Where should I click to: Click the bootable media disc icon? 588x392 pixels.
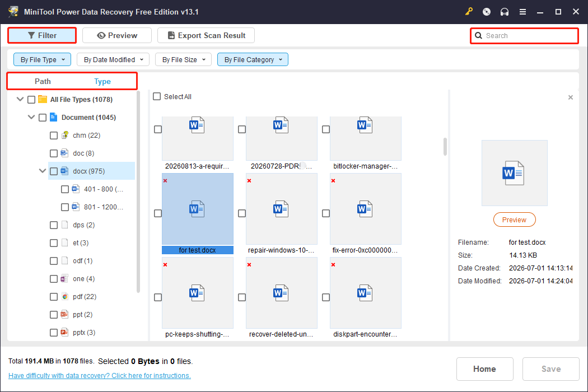487,12
